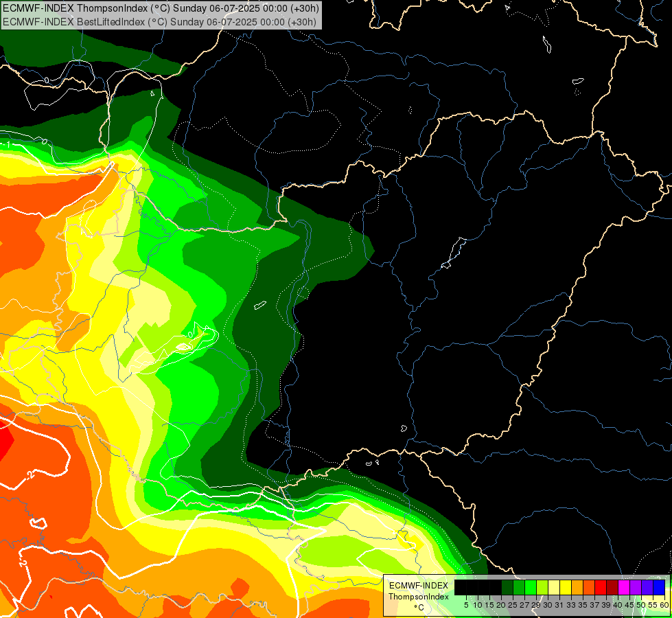Select the magenta 40-45 legend swatch
Viewport: 672px width, 618px height.
[624, 587]
